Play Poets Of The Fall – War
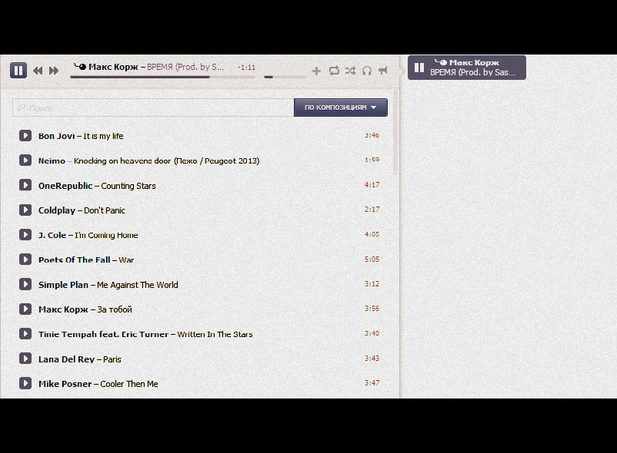Screen dimensions: 617x453 point(25,259)
